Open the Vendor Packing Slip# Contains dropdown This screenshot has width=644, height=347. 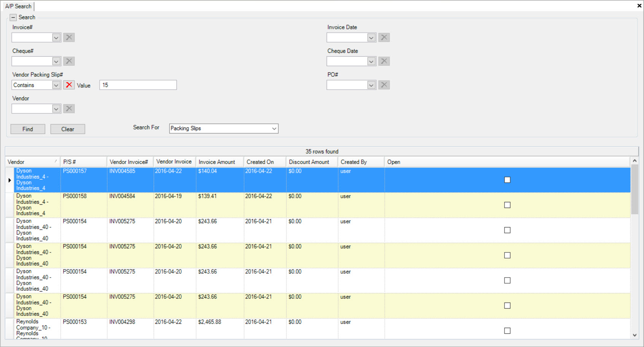tap(56, 85)
